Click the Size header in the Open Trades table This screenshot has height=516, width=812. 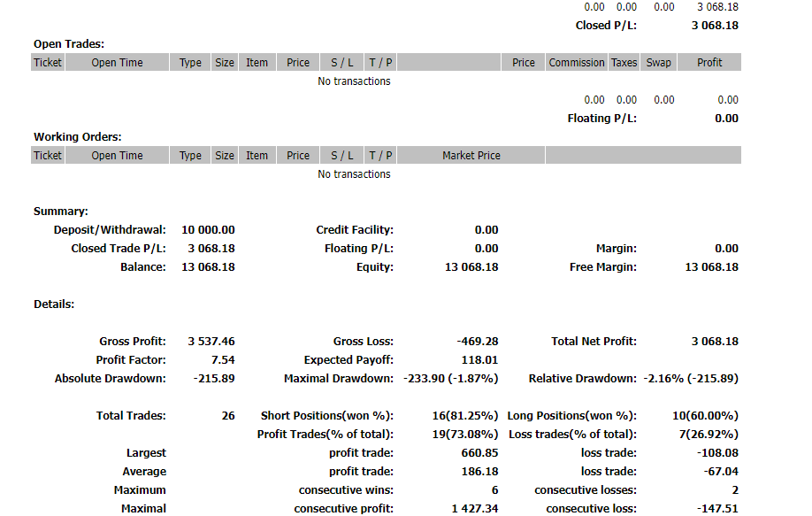tap(225, 62)
